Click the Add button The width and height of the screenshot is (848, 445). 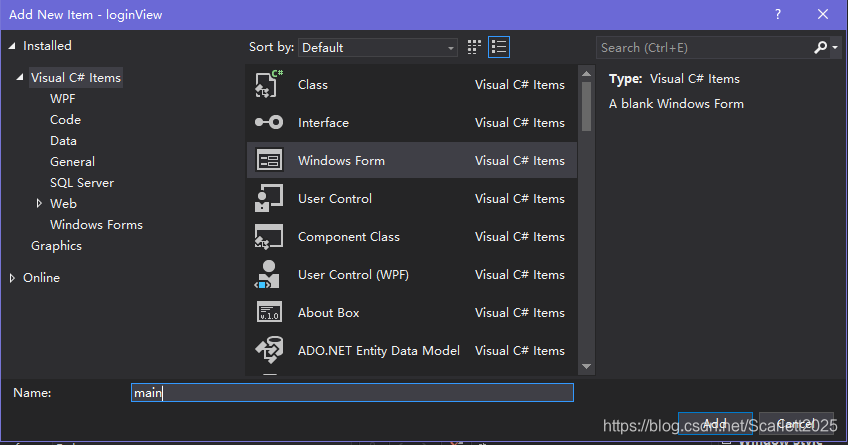(715, 423)
